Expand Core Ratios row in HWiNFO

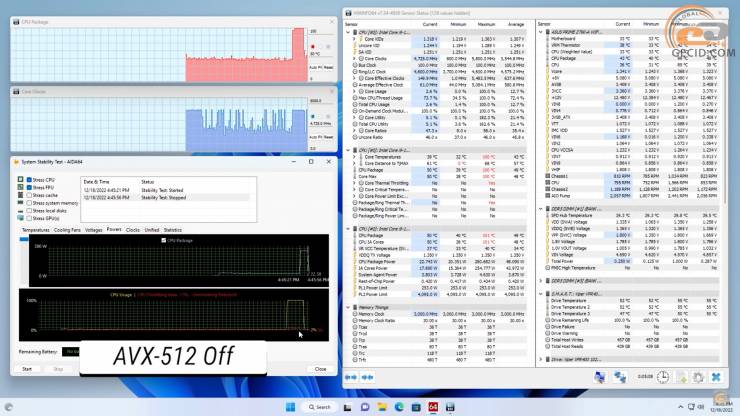pos(354,130)
